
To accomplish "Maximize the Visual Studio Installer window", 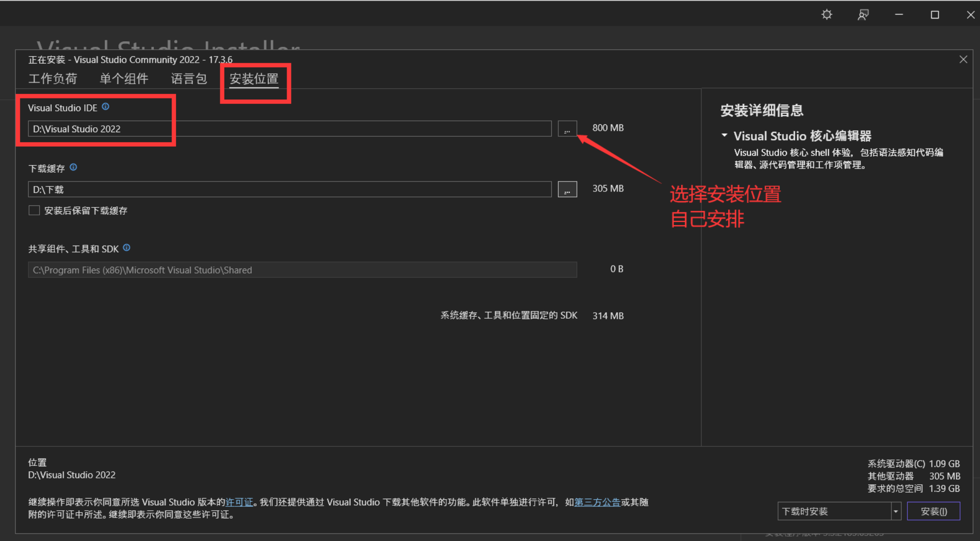I will 935,14.
